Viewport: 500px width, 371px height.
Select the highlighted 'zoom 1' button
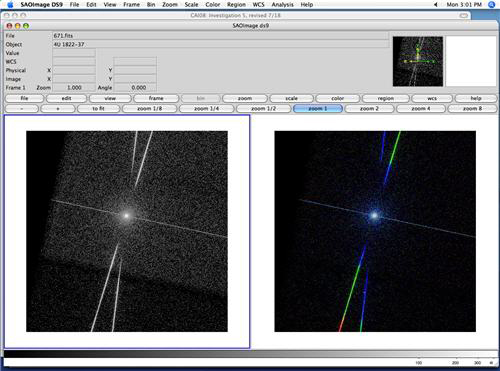tap(318, 109)
